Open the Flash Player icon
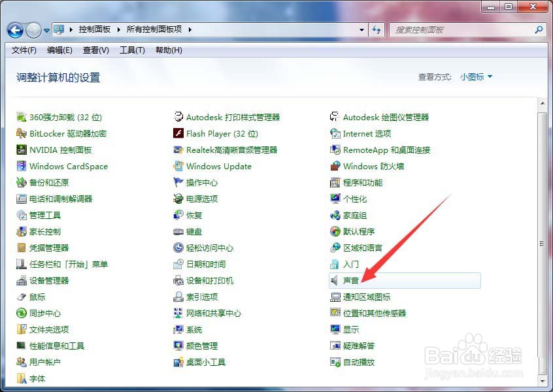 178,133
